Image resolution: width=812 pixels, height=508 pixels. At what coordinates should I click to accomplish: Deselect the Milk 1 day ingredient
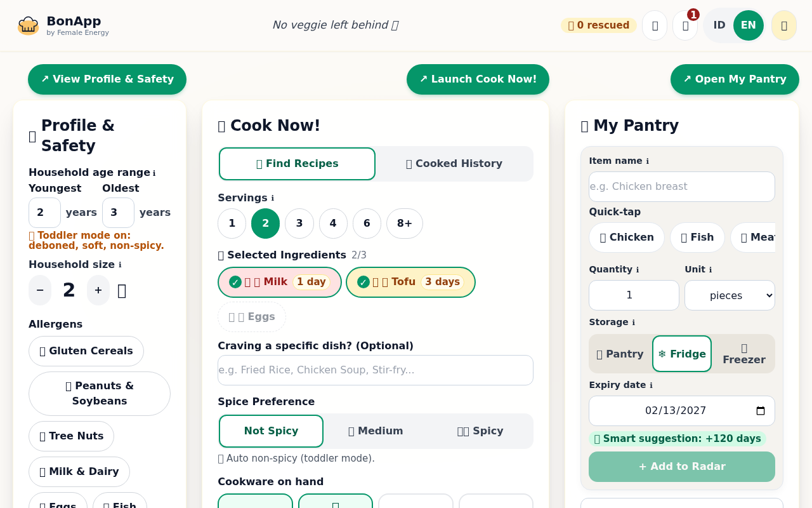(x=280, y=282)
